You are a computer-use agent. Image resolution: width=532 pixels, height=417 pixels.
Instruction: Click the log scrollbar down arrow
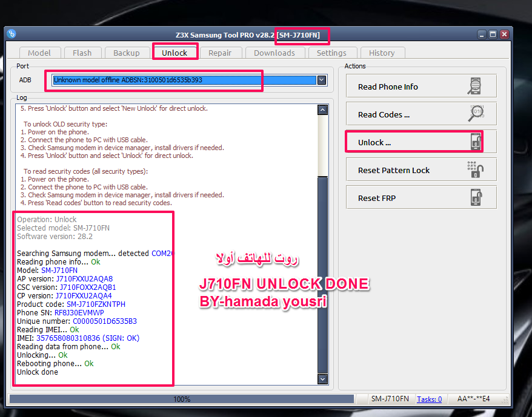pos(323,379)
